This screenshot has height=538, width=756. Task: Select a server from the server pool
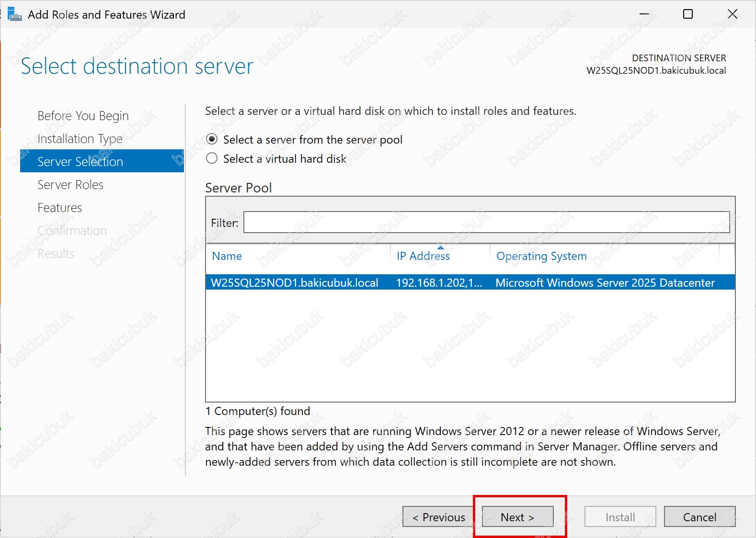[x=212, y=139]
